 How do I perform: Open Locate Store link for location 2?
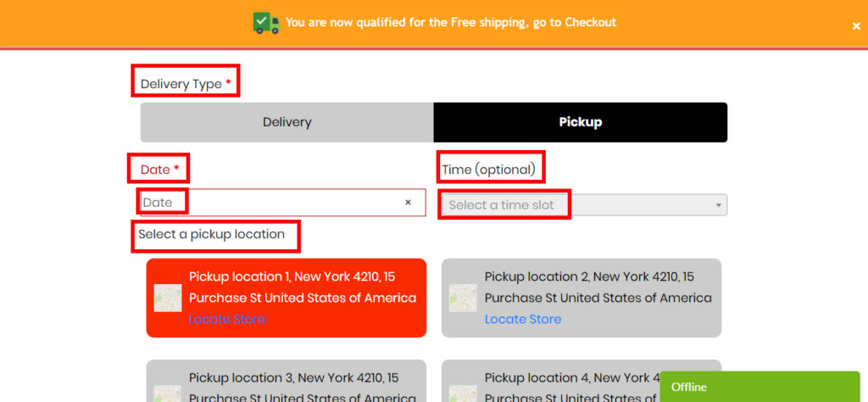(523, 320)
